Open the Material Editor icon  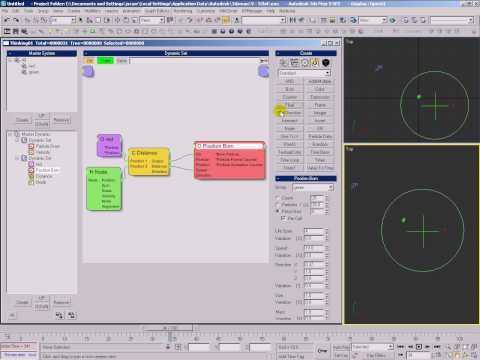point(343,20)
